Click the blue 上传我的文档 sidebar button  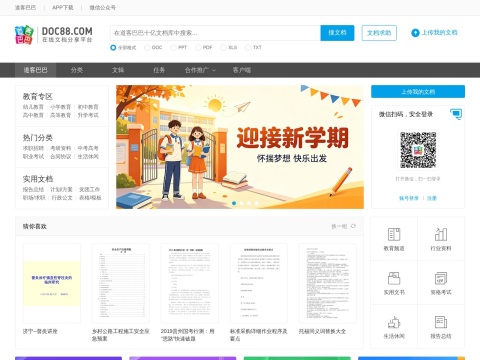[418, 92]
